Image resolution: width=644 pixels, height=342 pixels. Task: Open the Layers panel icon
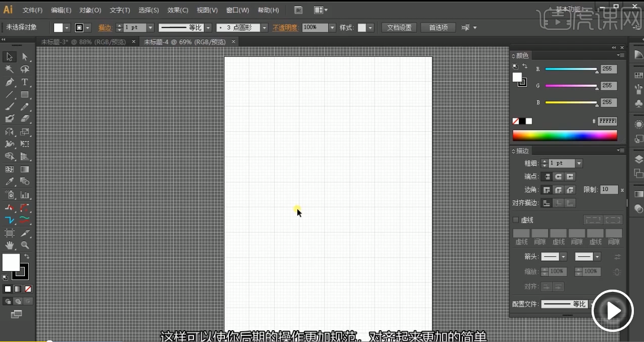[638, 159]
